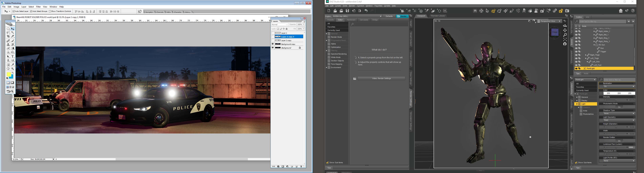Open the Perspective View dropdown

[549, 21]
